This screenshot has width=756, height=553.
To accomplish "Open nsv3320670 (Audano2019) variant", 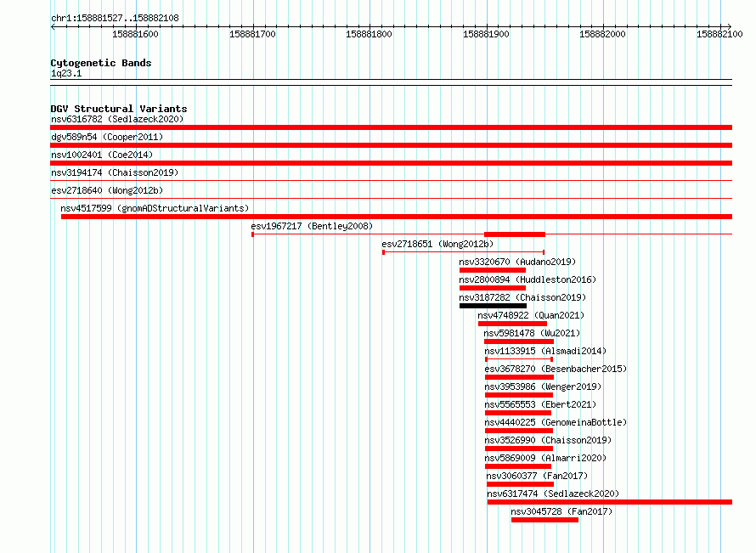I will point(517,262).
